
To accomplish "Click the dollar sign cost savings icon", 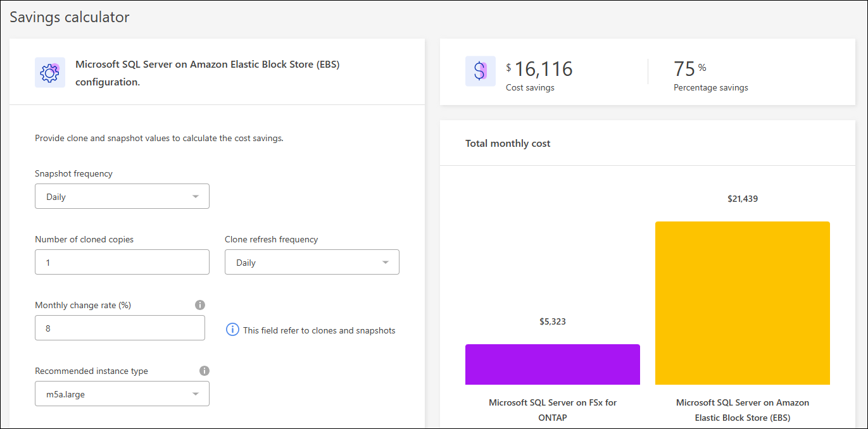I will click(480, 71).
